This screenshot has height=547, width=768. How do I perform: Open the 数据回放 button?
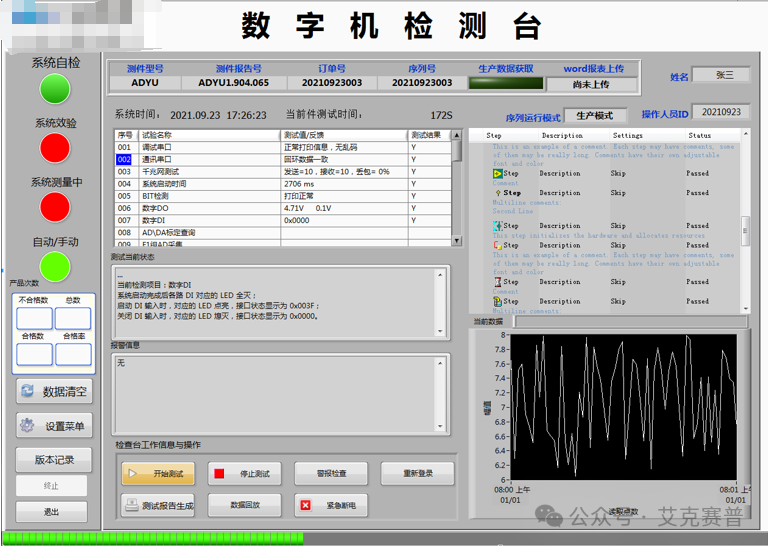245,505
